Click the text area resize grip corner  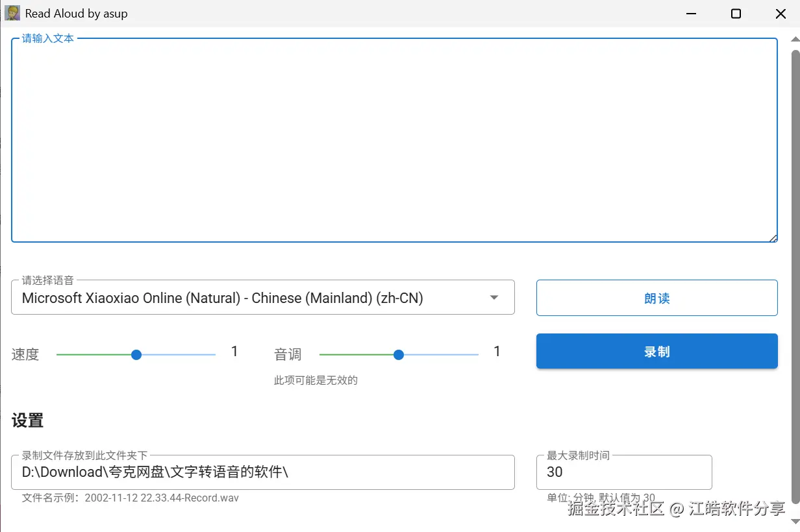pyautogui.click(x=773, y=238)
